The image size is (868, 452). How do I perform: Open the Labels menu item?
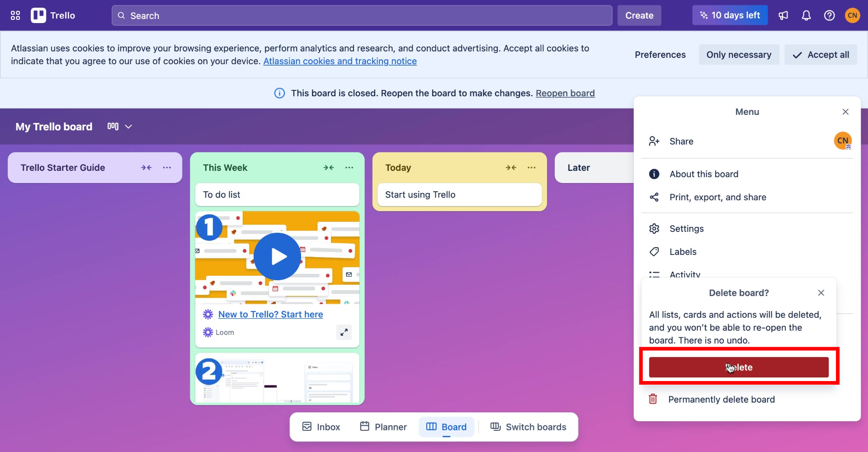[x=683, y=252]
